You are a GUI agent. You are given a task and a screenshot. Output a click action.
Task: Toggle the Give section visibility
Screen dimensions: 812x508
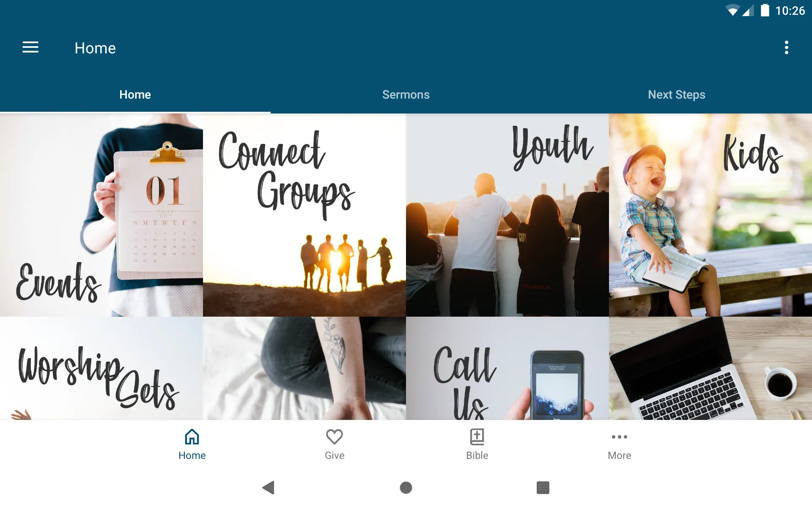(334, 444)
